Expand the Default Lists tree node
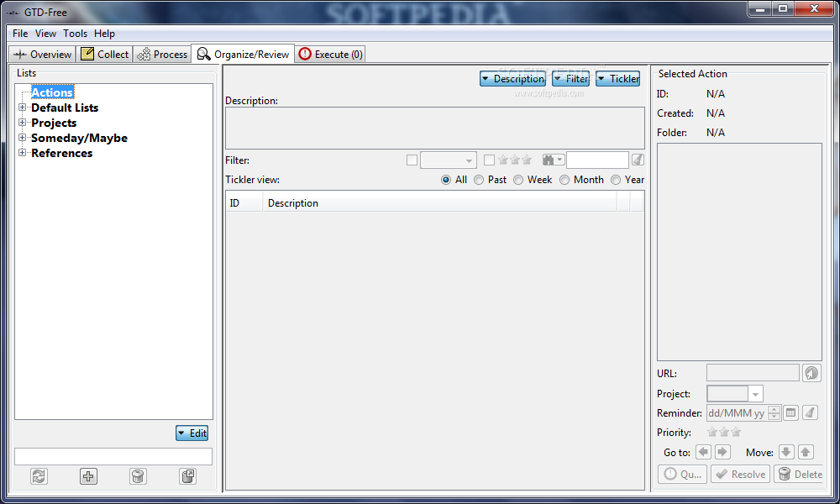The height and width of the screenshot is (504, 840). pyautogui.click(x=22, y=108)
